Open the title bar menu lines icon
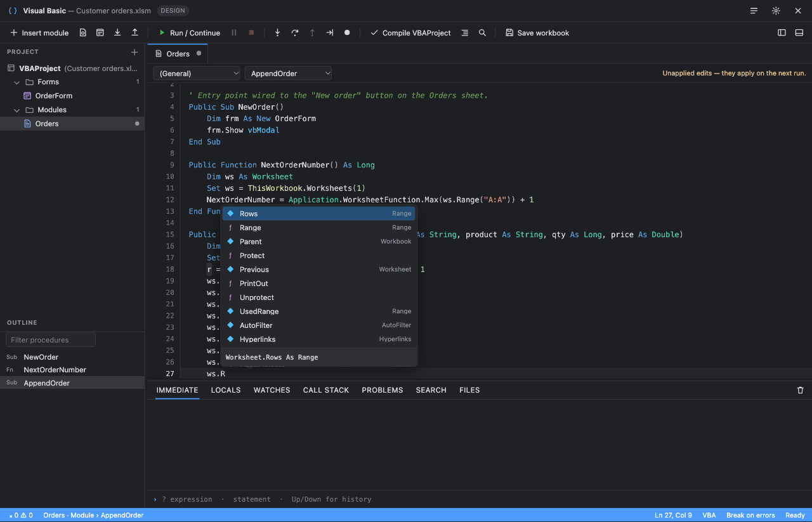The height and width of the screenshot is (522, 812). pyautogui.click(x=754, y=11)
